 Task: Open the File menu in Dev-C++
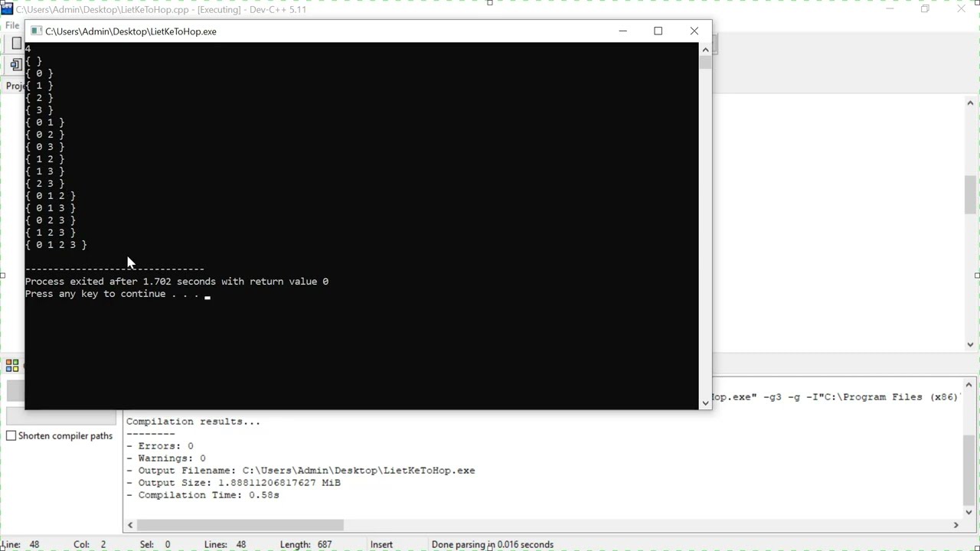pyautogui.click(x=12, y=25)
